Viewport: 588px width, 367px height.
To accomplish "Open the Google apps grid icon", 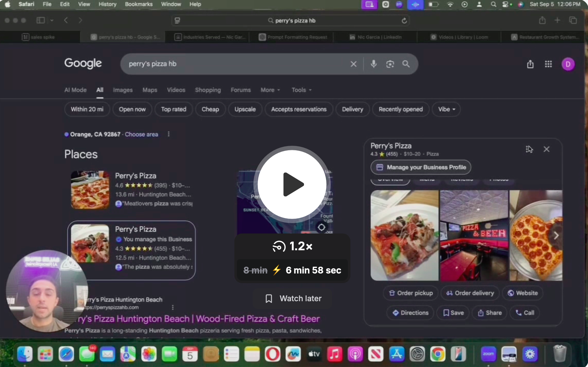I will tap(548, 64).
